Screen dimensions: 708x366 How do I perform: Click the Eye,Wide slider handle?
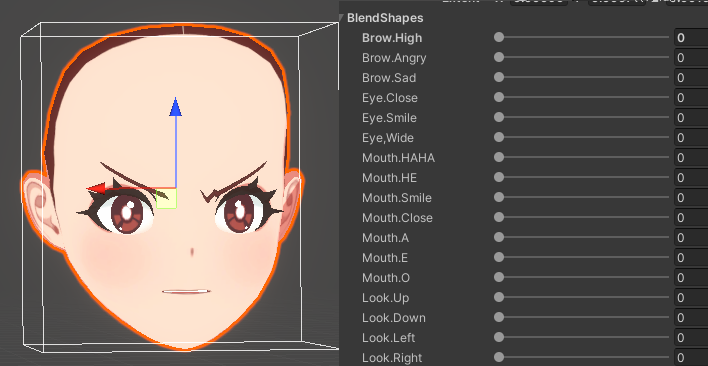coord(499,137)
